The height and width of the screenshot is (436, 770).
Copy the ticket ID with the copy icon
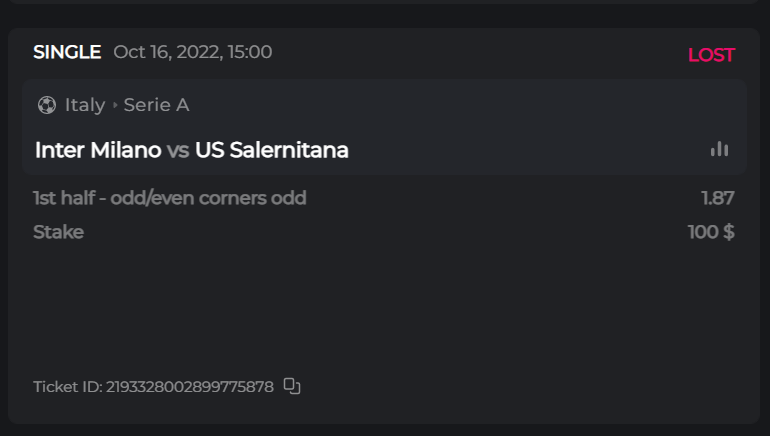pos(292,386)
